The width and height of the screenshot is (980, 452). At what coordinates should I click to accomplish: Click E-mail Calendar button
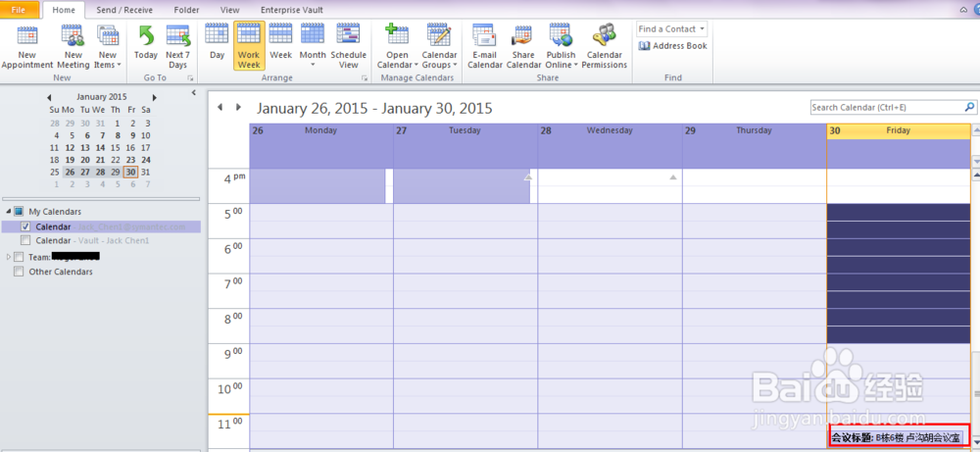click(485, 47)
